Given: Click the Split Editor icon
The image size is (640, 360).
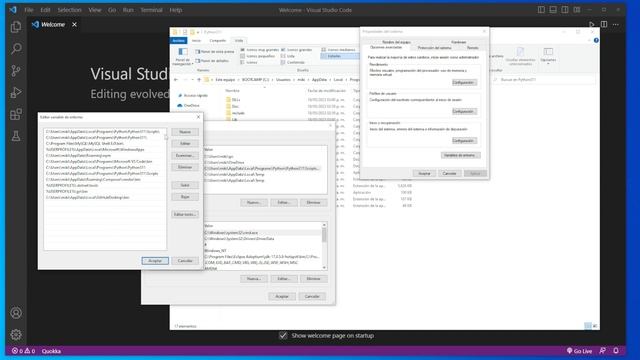Looking at the screenshot, I should (604, 24).
